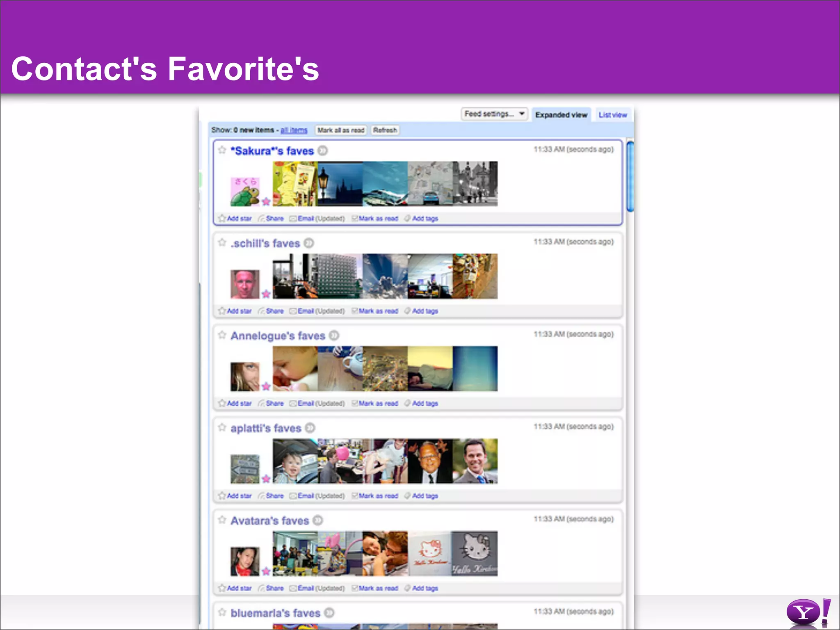Add tags to aplatti's faves

coord(421,496)
